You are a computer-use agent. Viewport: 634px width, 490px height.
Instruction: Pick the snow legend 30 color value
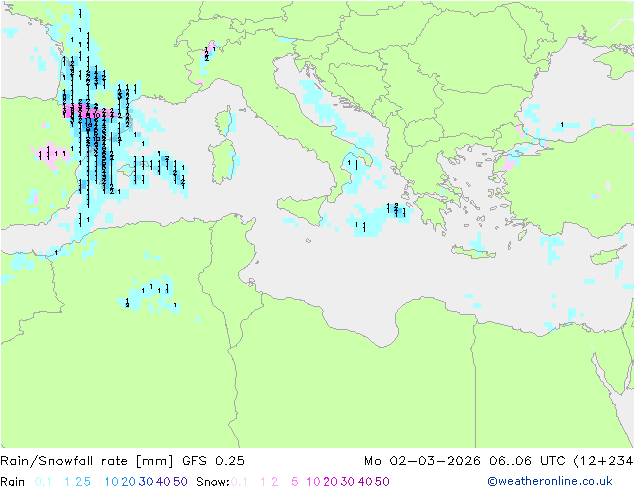348,482
